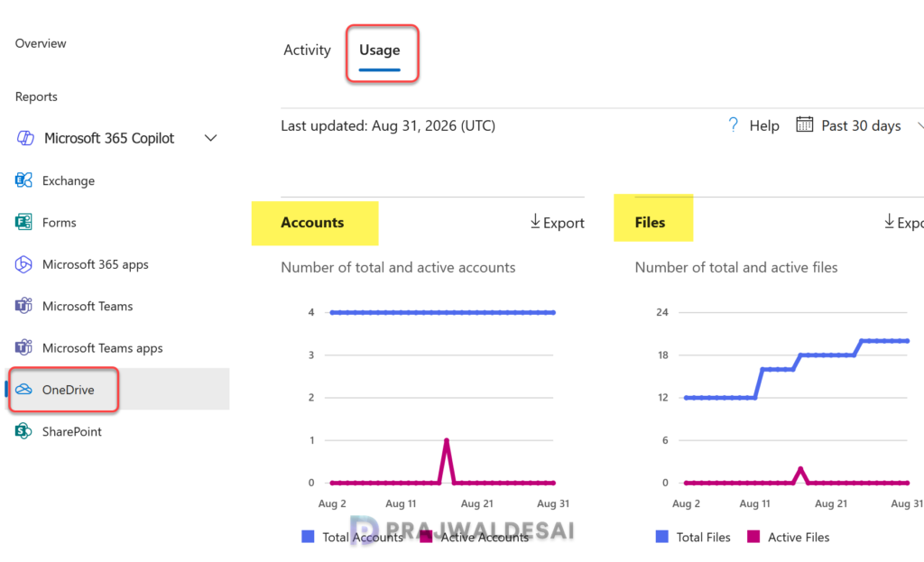Open the Microsoft 365 apps report

click(95, 264)
